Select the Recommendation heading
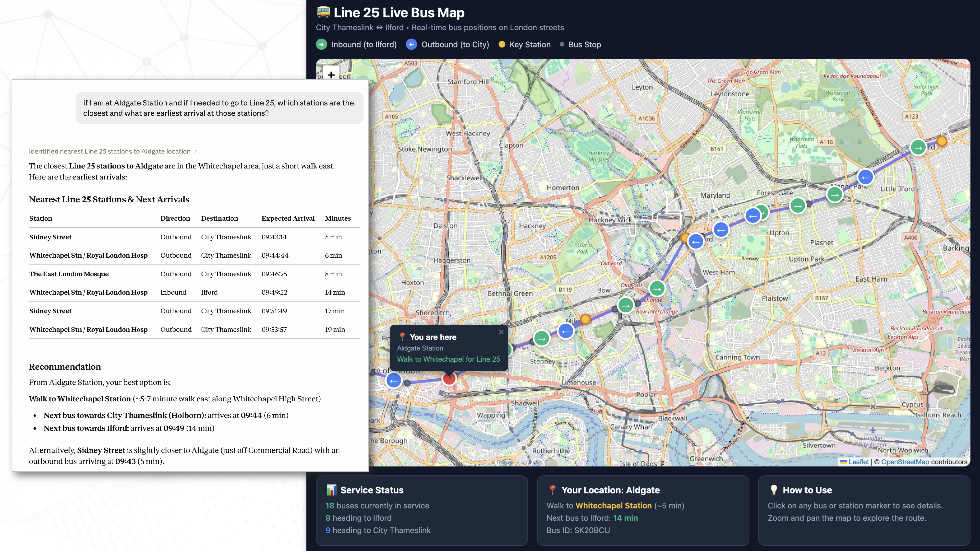This screenshot has width=980, height=551. pyautogui.click(x=65, y=367)
